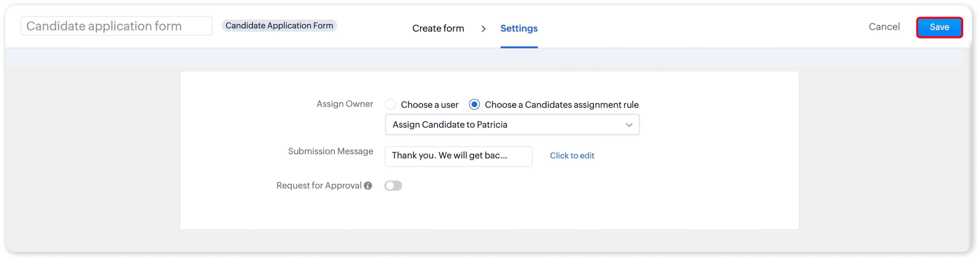Viewport: 980px width, 260px height.
Task: Click the Thank you submission message box
Action: [x=458, y=156]
